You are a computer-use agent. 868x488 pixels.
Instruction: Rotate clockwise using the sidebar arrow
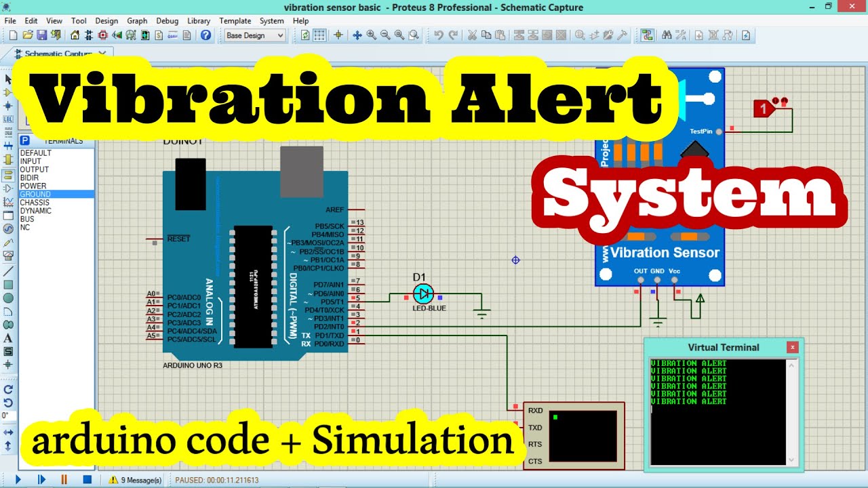pos(8,389)
